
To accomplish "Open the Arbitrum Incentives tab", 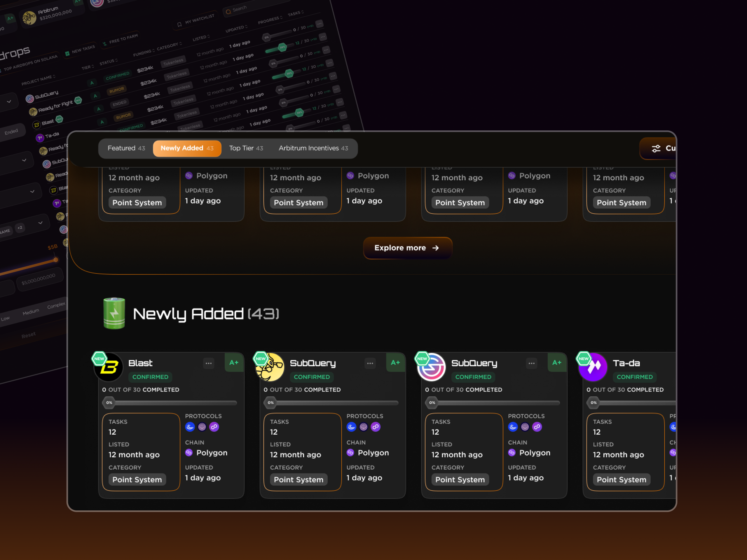I will (313, 148).
